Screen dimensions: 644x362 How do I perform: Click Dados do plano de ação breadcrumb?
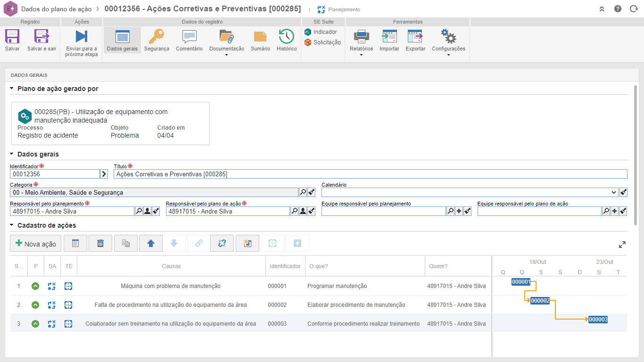pos(57,9)
